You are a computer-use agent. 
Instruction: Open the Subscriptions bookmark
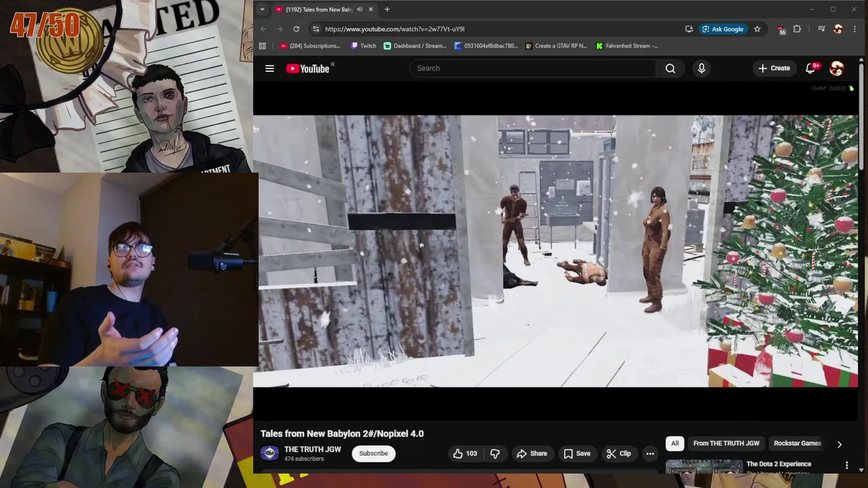click(311, 46)
